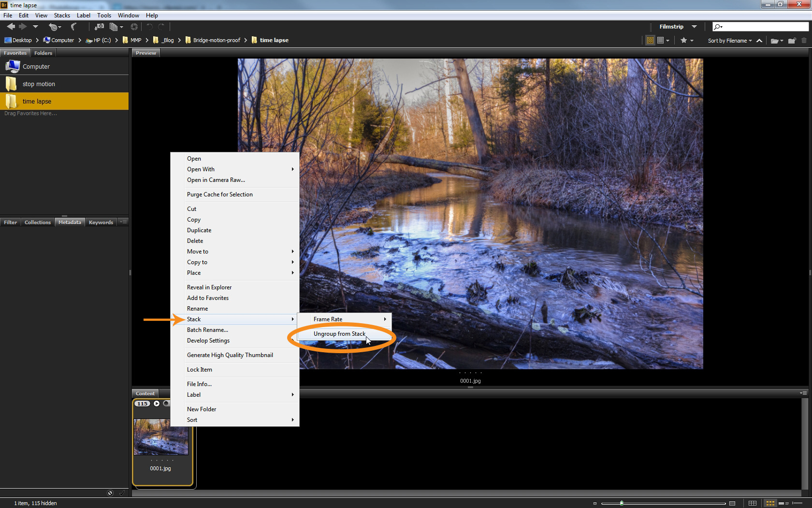Screen dimensions: 812x508
Task: Open stop motion favorites folder
Action: tap(39, 84)
